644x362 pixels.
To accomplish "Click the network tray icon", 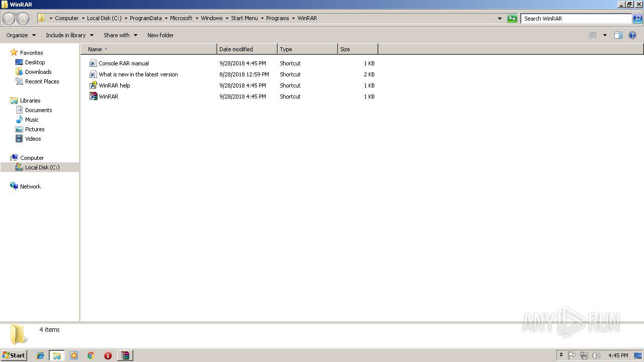I will coord(584,355).
